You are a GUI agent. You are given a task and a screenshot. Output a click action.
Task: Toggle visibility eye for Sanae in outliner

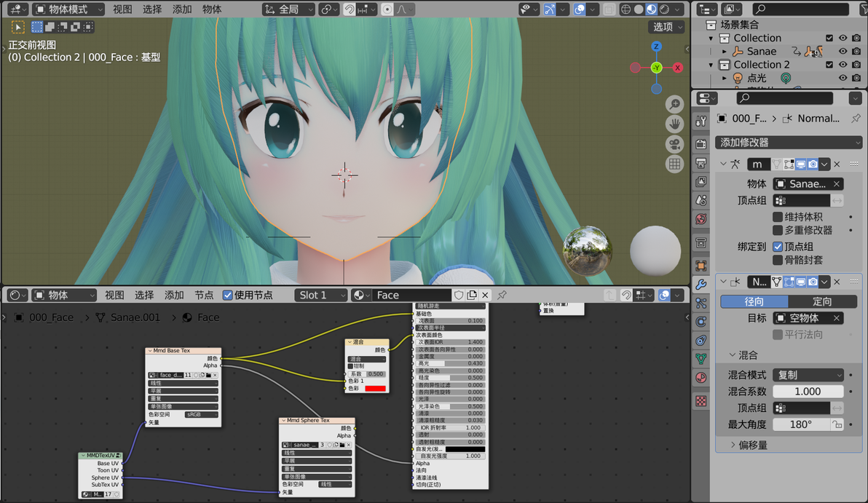tap(843, 52)
